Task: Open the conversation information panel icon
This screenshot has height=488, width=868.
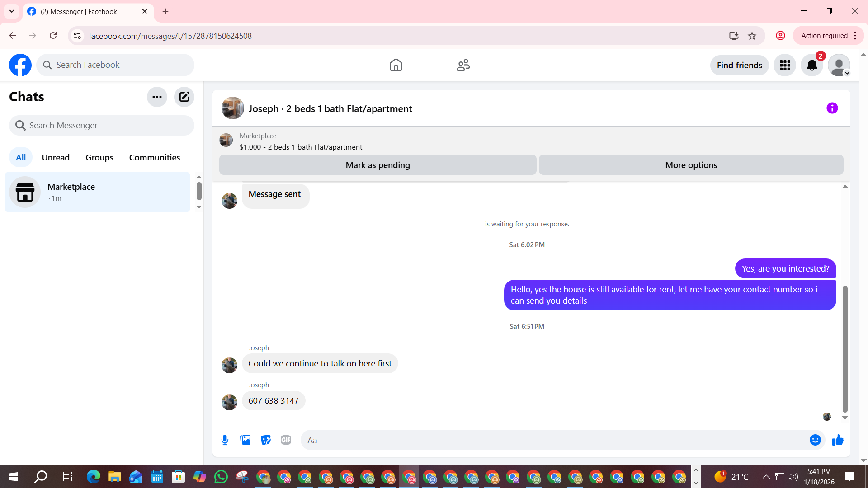Action: pyautogui.click(x=832, y=108)
